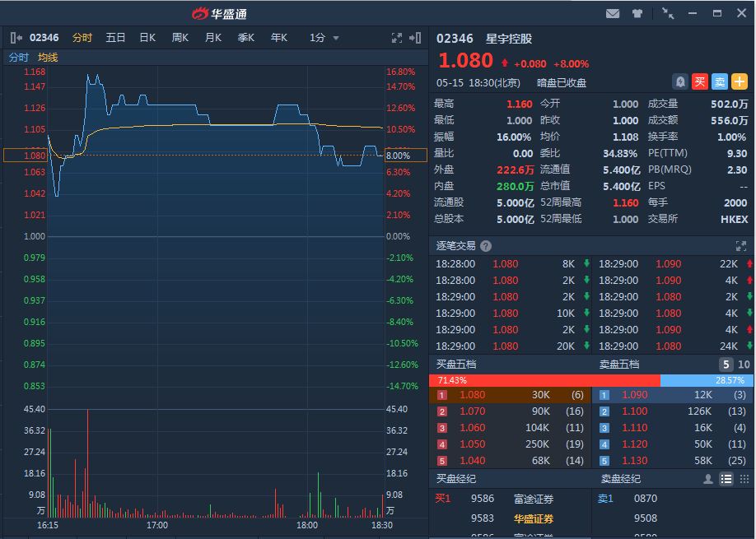Click the 富途证券 broker row 9586
The width and height of the screenshot is (756, 539).
[x=511, y=499]
